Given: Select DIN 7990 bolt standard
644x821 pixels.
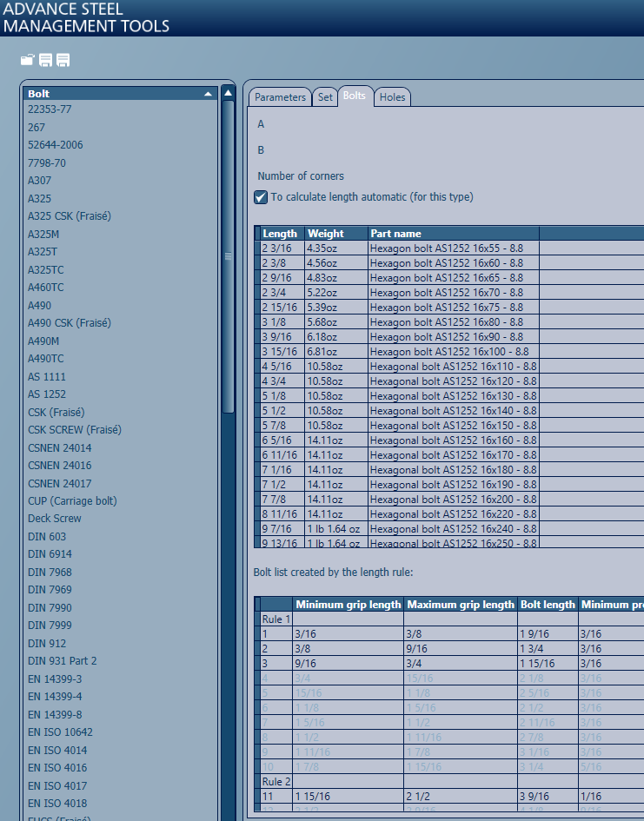Looking at the screenshot, I should [x=50, y=608].
